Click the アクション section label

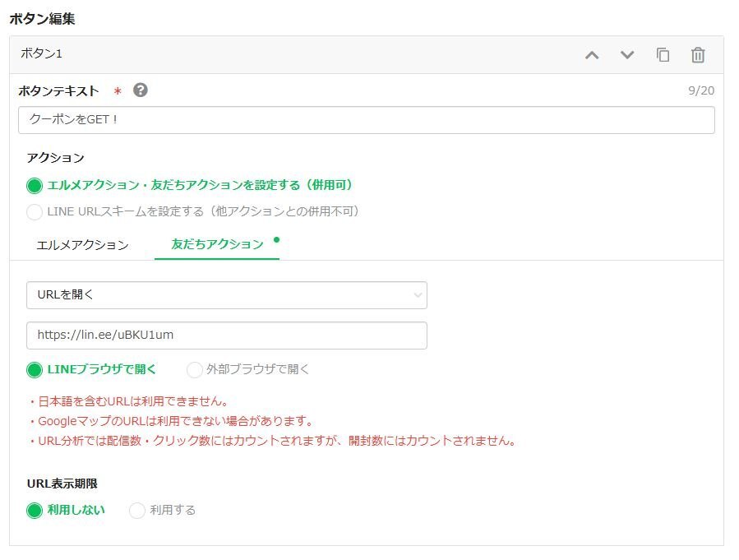click(56, 157)
